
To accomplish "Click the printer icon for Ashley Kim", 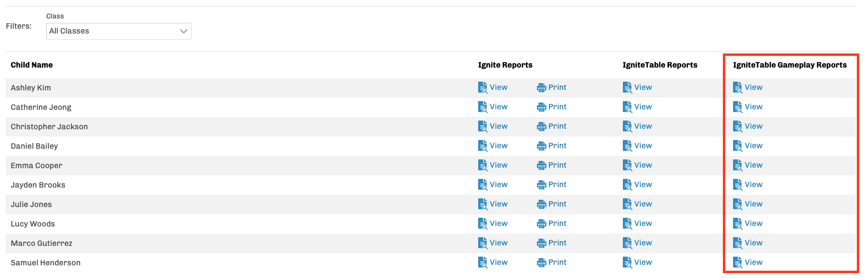I will [x=541, y=87].
